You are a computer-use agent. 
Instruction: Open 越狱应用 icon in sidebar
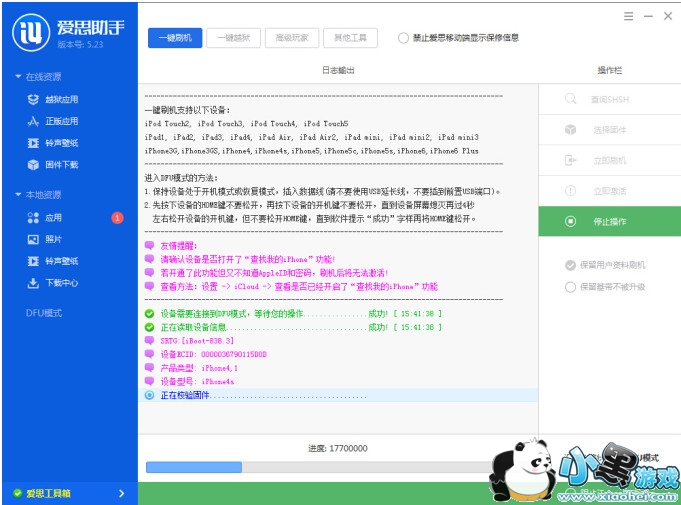pyautogui.click(x=33, y=99)
